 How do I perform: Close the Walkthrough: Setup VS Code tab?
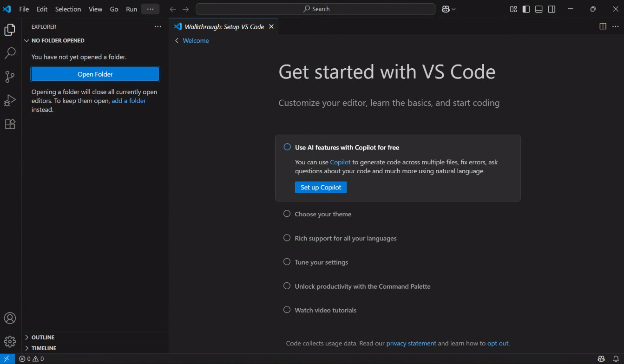[x=271, y=26]
